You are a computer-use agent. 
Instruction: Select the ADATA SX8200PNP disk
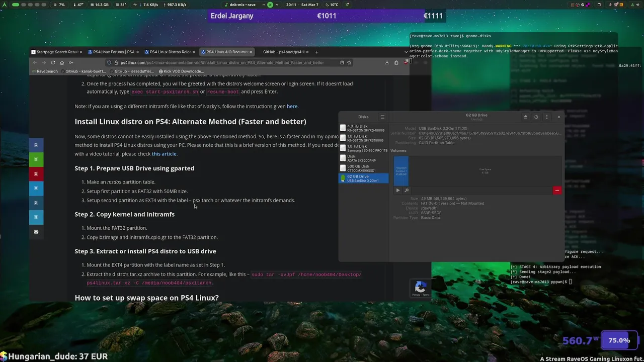coord(363,158)
